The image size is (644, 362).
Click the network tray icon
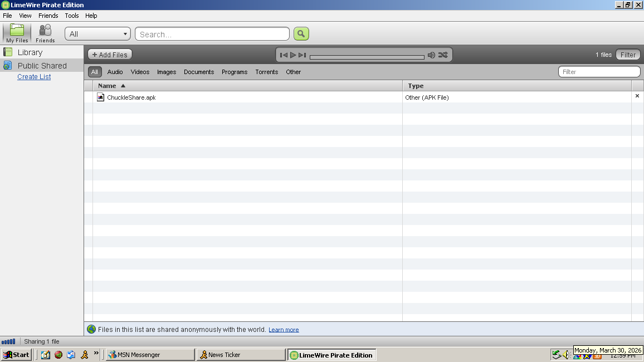[x=556, y=354]
